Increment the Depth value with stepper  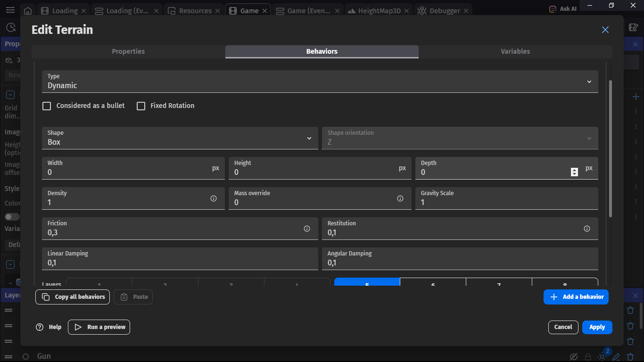tap(574, 170)
